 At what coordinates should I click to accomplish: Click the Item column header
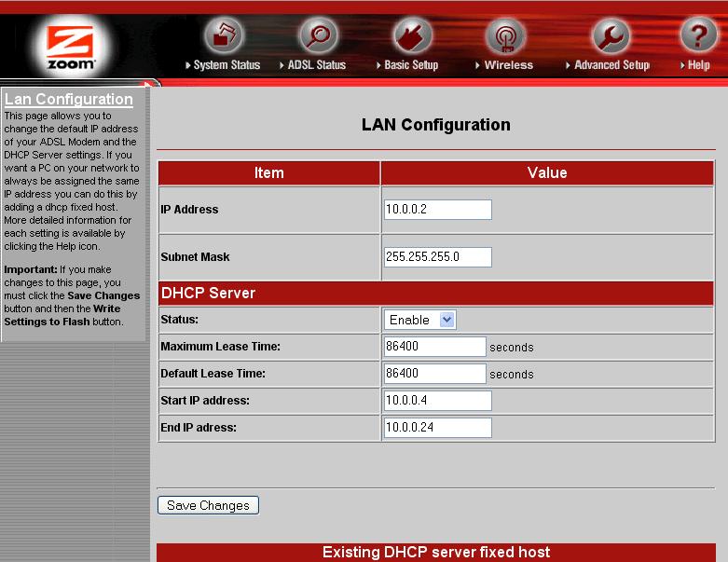tap(268, 173)
